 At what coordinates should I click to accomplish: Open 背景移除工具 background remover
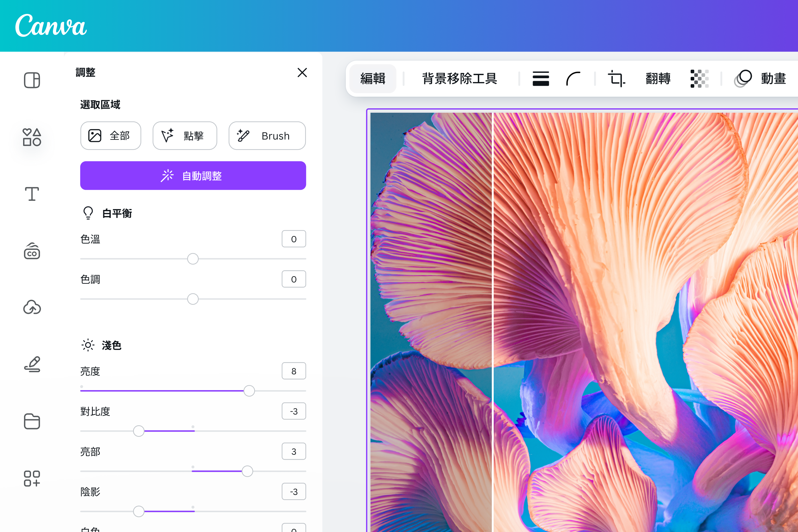click(459, 79)
